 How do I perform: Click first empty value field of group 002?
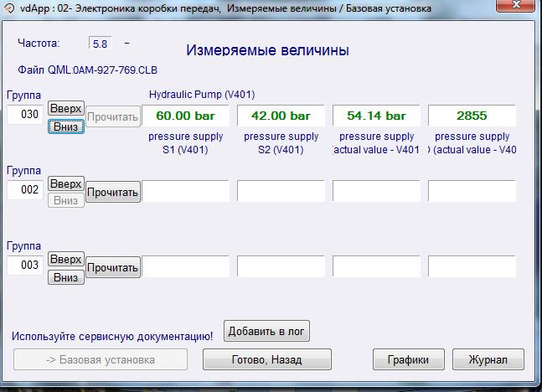coord(186,191)
